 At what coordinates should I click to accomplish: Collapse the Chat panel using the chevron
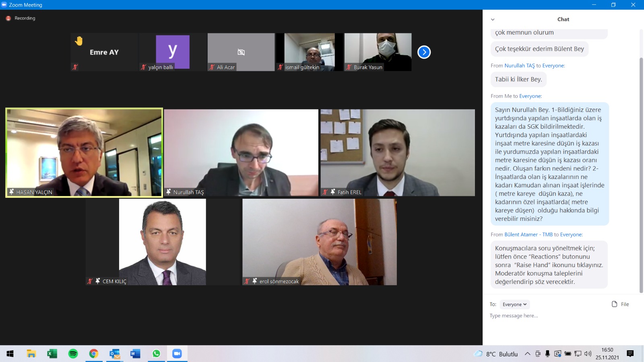(493, 19)
